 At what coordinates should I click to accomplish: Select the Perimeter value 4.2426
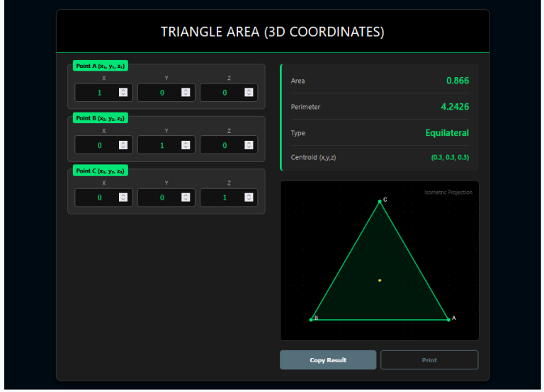point(455,106)
